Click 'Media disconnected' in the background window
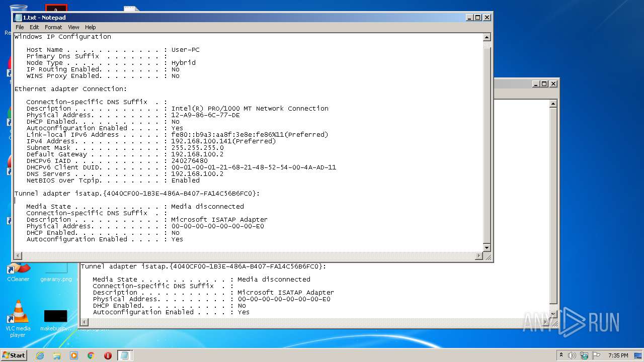 tap(274, 280)
